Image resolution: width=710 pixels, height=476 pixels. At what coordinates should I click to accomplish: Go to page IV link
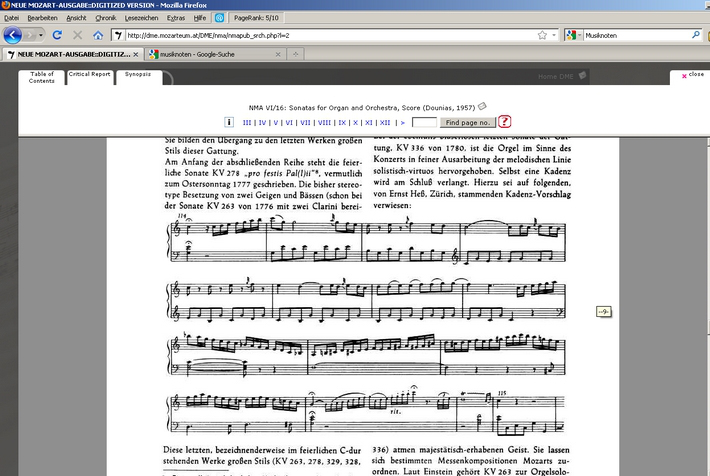tap(262, 122)
